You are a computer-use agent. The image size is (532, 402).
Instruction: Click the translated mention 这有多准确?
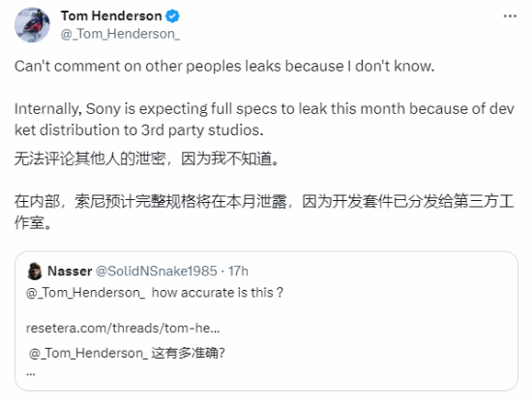(x=188, y=353)
